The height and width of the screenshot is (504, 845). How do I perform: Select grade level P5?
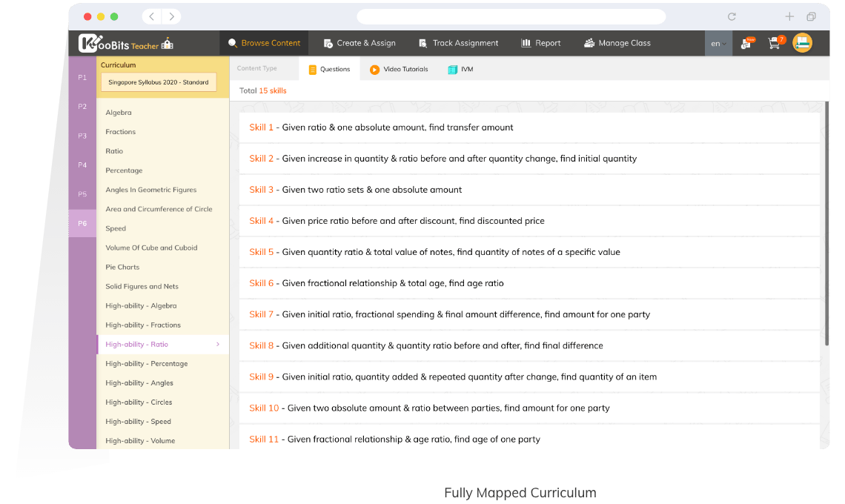click(x=82, y=194)
